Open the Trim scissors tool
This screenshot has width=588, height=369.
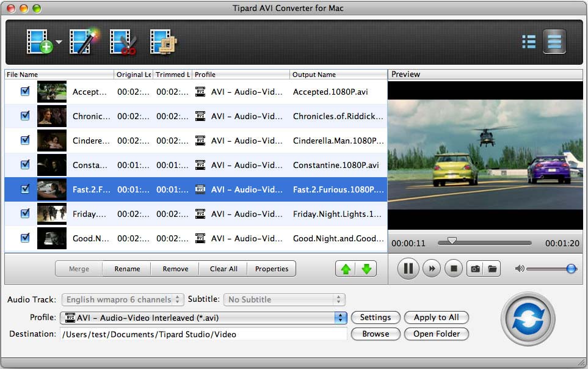123,42
